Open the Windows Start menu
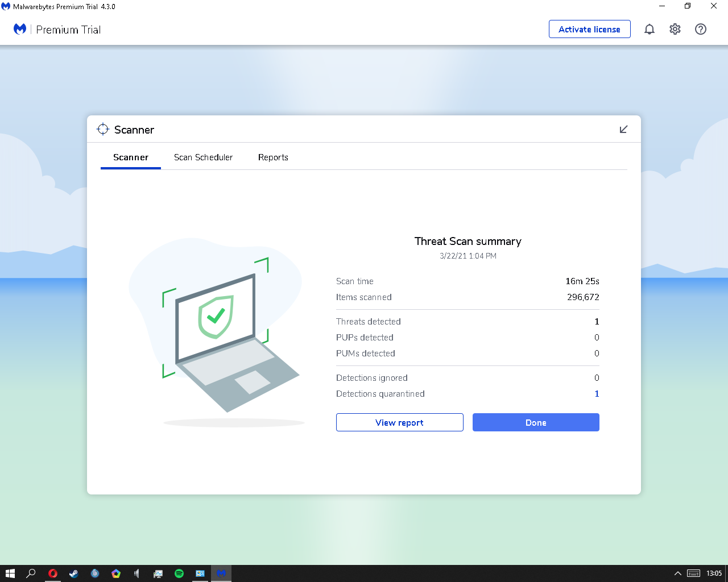This screenshot has width=728, height=582. coord(10,573)
